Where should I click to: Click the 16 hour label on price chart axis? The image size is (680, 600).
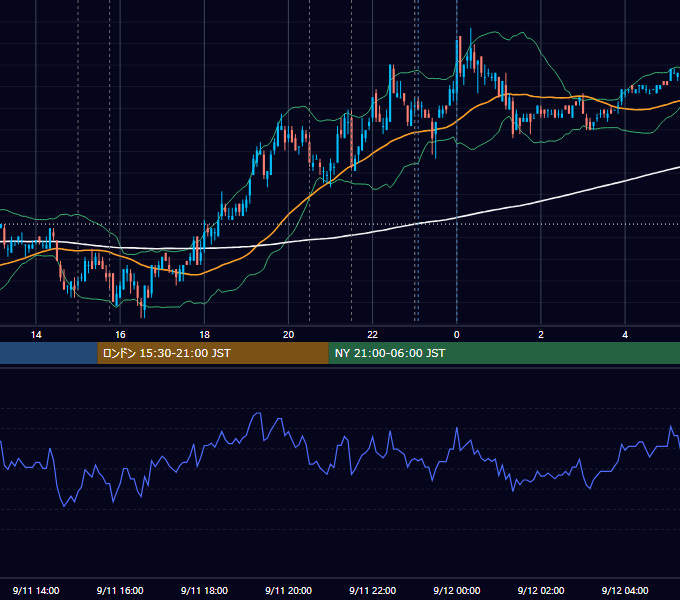(x=120, y=335)
